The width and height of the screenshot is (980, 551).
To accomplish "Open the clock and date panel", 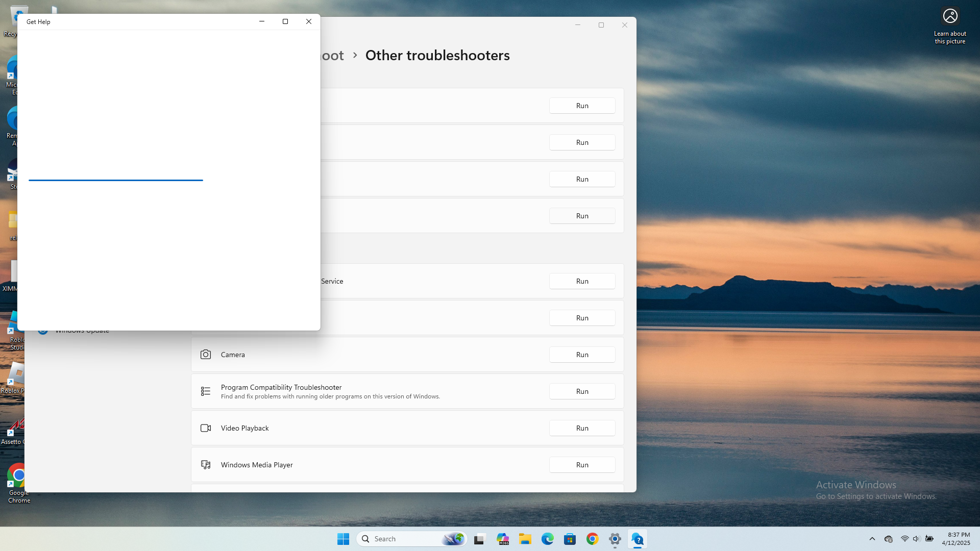I will (956, 539).
